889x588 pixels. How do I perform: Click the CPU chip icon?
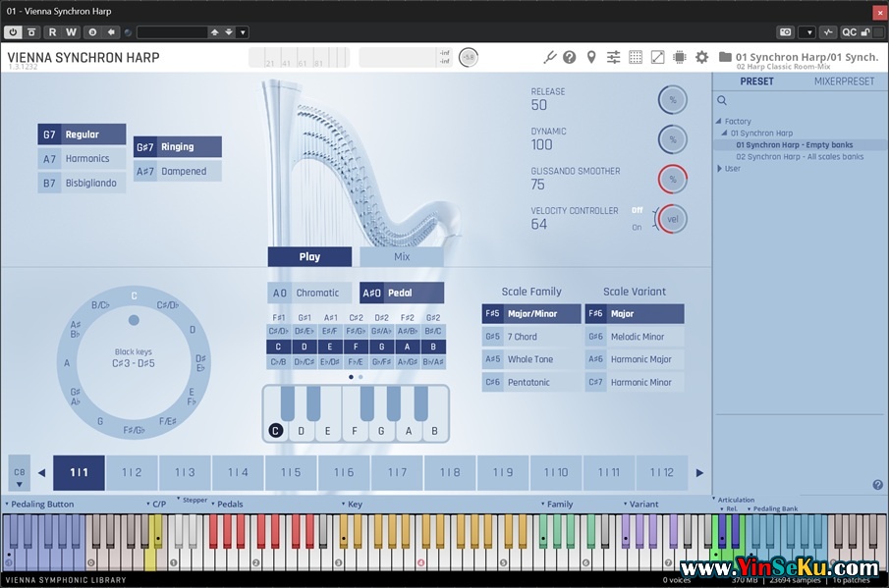pos(680,57)
